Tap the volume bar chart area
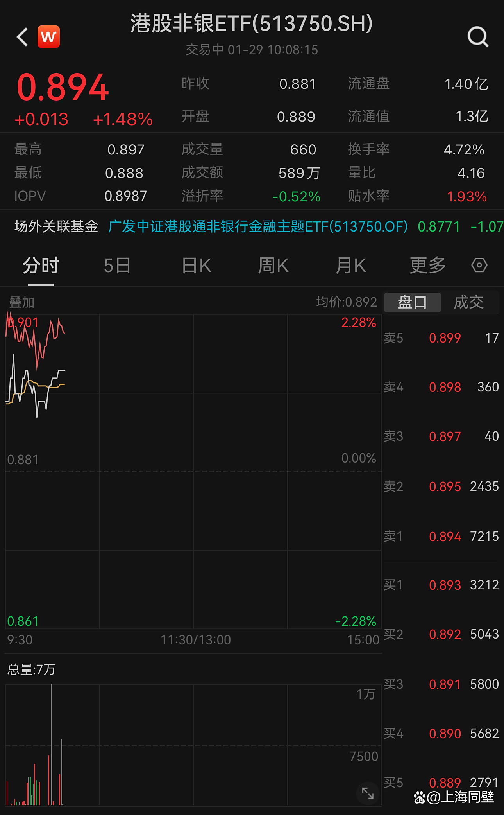 pyautogui.click(x=193, y=745)
